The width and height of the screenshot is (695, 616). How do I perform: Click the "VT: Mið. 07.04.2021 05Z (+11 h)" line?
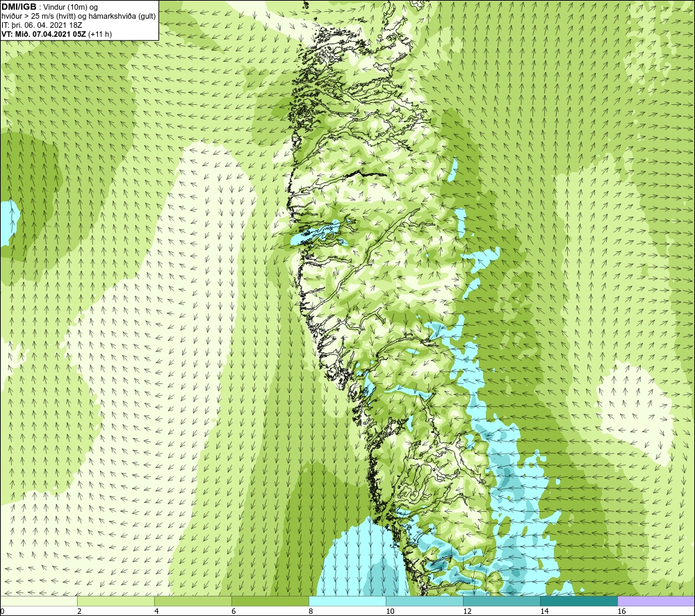point(57,34)
